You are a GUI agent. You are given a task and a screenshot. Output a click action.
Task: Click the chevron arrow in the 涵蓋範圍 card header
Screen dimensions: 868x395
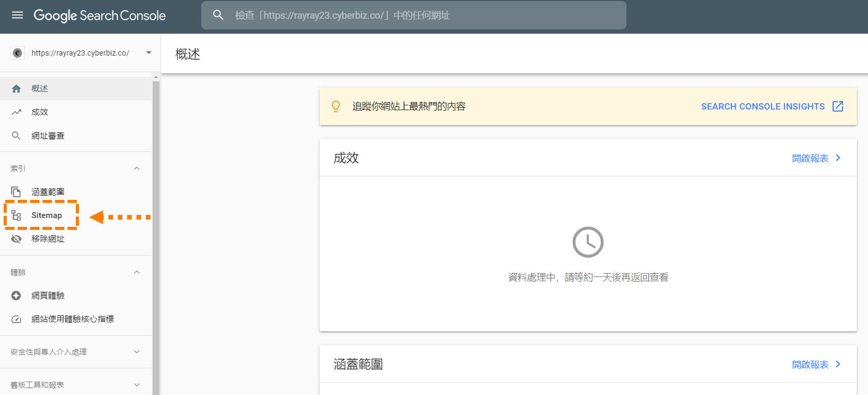[838, 364]
